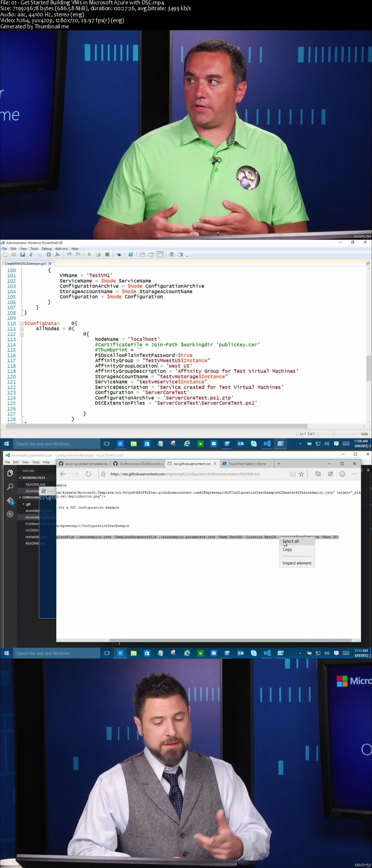Show script pane maximized in ISE
Viewport: 372px width, 868px height.
click(160, 255)
